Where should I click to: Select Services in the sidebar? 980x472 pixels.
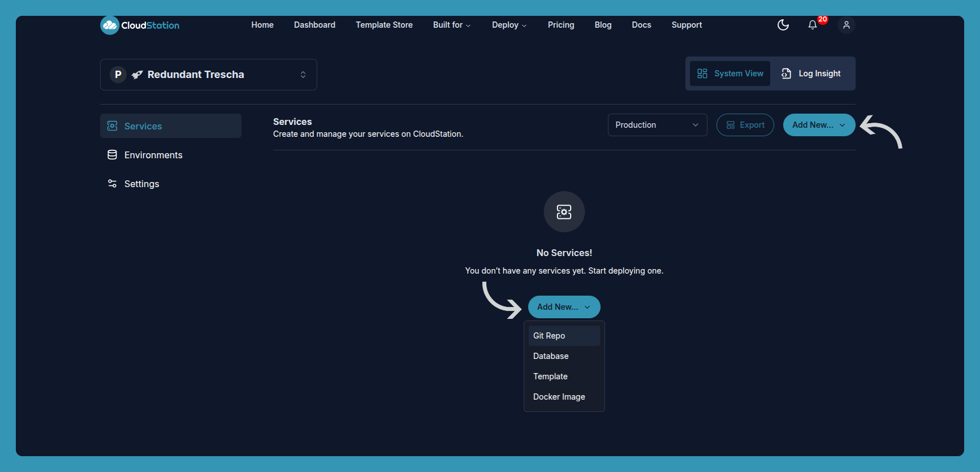[171, 126]
